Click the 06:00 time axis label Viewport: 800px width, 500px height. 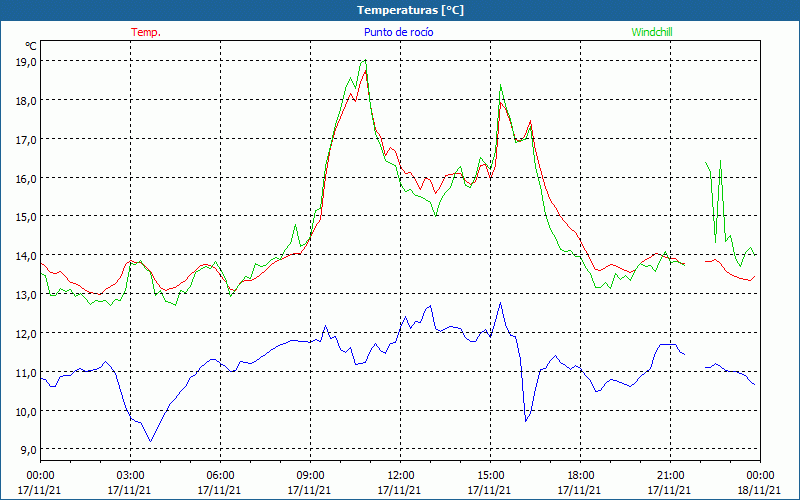[220, 476]
